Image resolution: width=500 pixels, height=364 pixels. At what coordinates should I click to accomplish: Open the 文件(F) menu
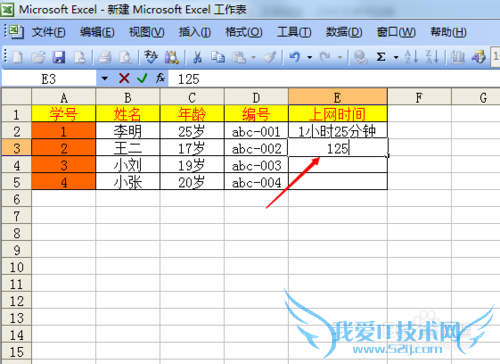(49, 32)
